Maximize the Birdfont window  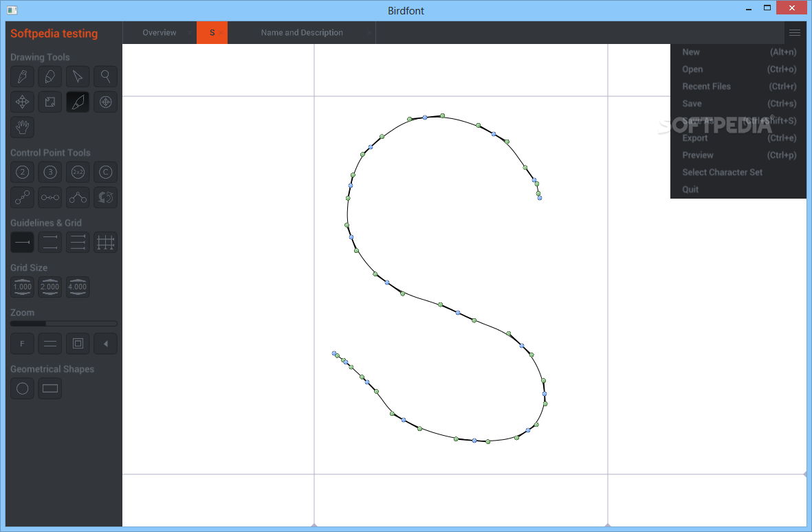point(767,8)
